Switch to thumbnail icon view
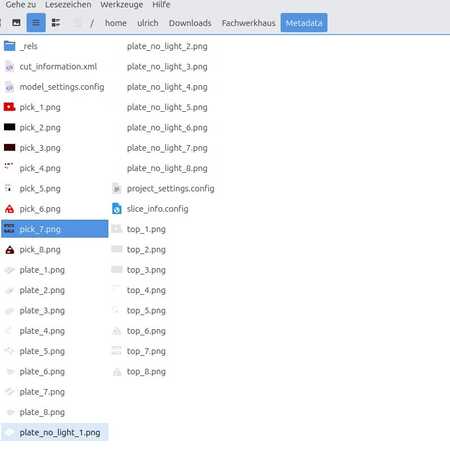The image size is (450, 450). pos(16,23)
